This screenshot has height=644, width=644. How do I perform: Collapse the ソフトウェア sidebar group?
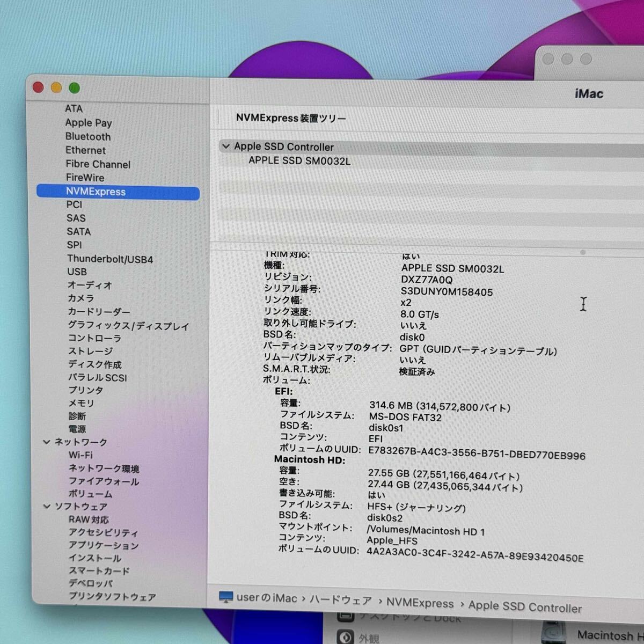47,506
